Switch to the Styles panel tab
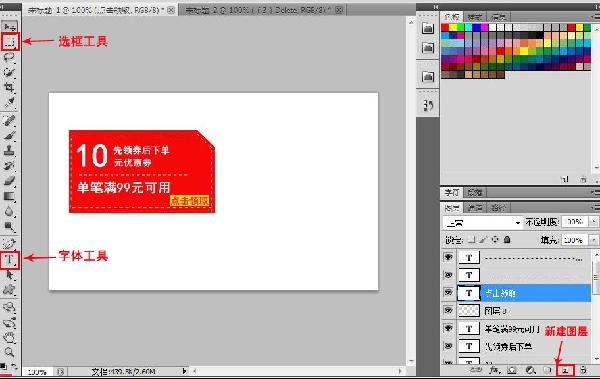Screen dimensions: 600x379 pyautogui.click(x=474, y=17)
